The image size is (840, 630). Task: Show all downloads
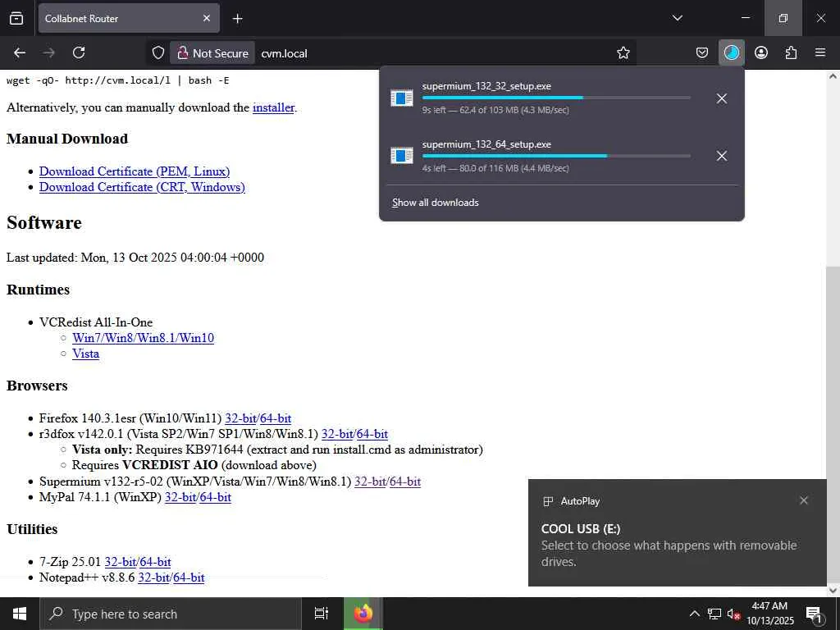(x=435, y=203)
